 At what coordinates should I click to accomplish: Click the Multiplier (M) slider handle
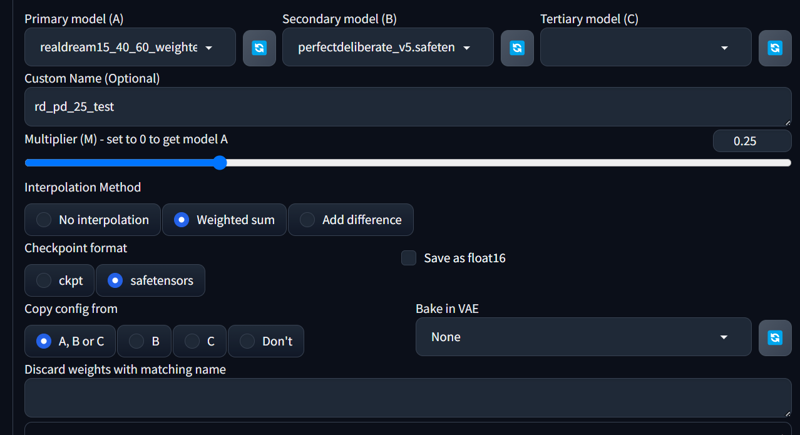[220, 163]
